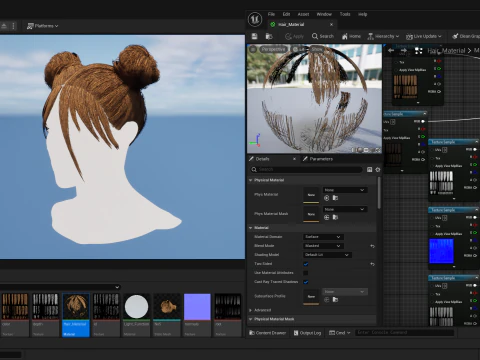Viewport: 480px width, 360px height.
Task: Collapse the Physical Material Mask section at the bottom
Action: point(251,319)
